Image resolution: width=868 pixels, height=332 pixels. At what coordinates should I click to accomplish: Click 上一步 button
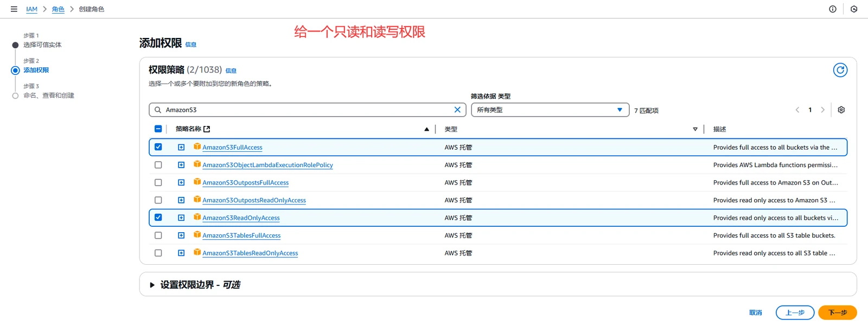coord(795,312)
